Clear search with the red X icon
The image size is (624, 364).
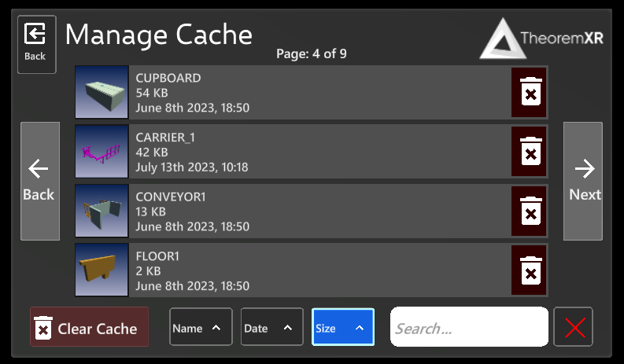click(574, 327)
